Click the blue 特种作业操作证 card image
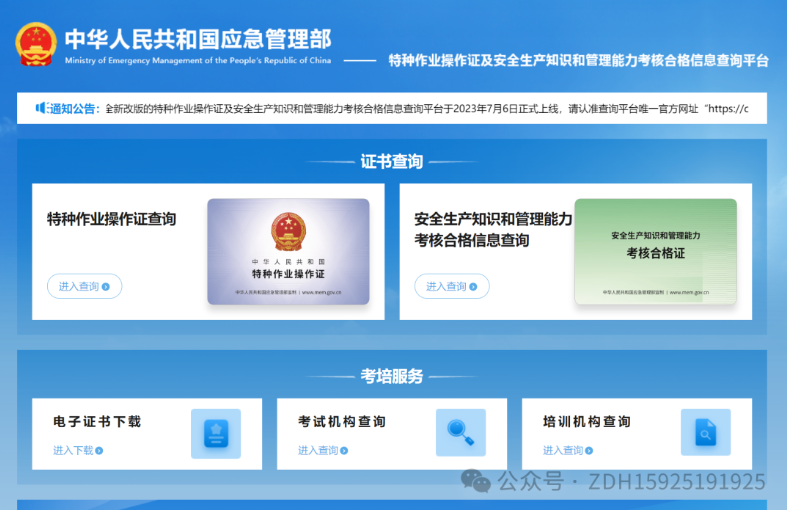The height and width of the screenshot is (510, 787). coord(288,251)
